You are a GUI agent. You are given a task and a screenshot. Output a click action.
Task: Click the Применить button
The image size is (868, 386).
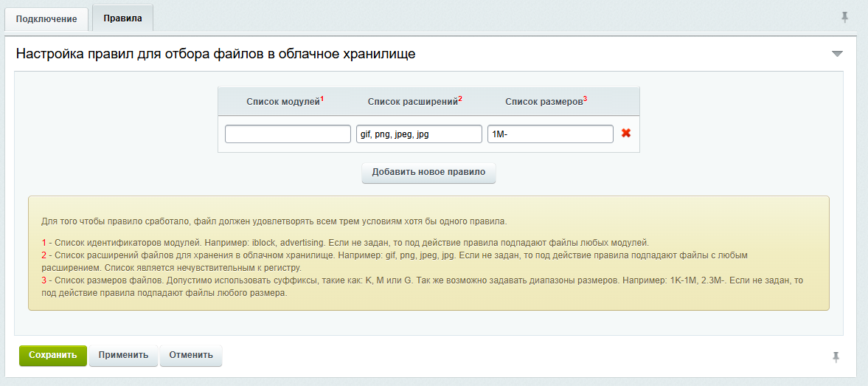[x=123, y=355]
